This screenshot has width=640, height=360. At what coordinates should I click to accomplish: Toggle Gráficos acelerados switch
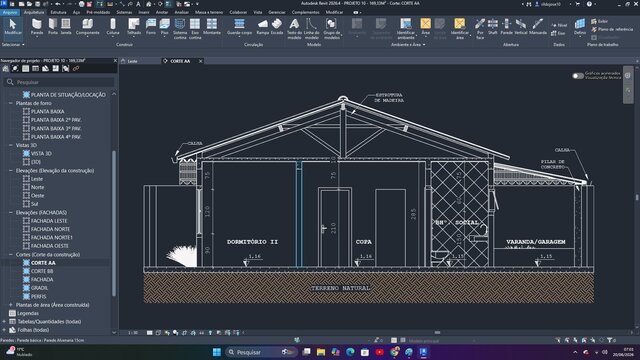[578, 76]
